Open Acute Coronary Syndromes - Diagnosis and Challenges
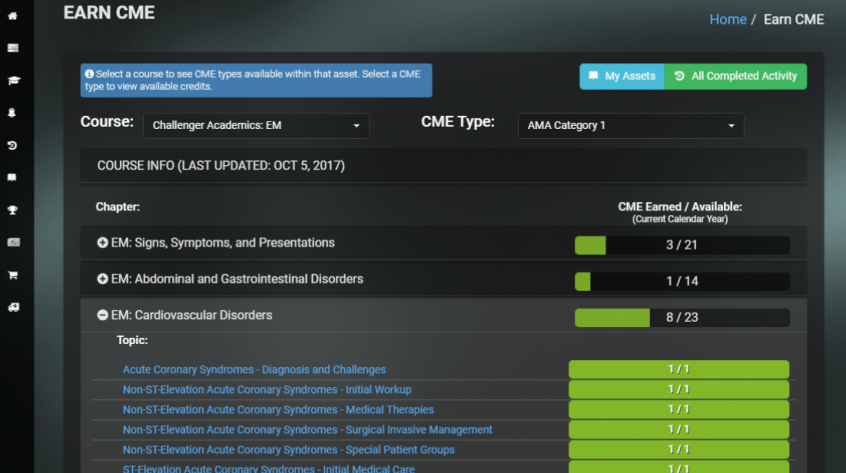Screen dimensions: 846x473 tap(254, 369)
